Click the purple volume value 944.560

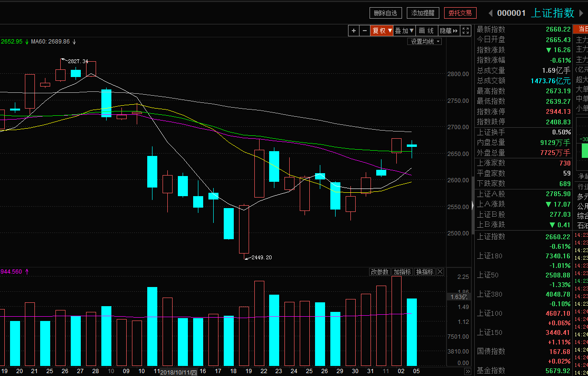(11, 272)
